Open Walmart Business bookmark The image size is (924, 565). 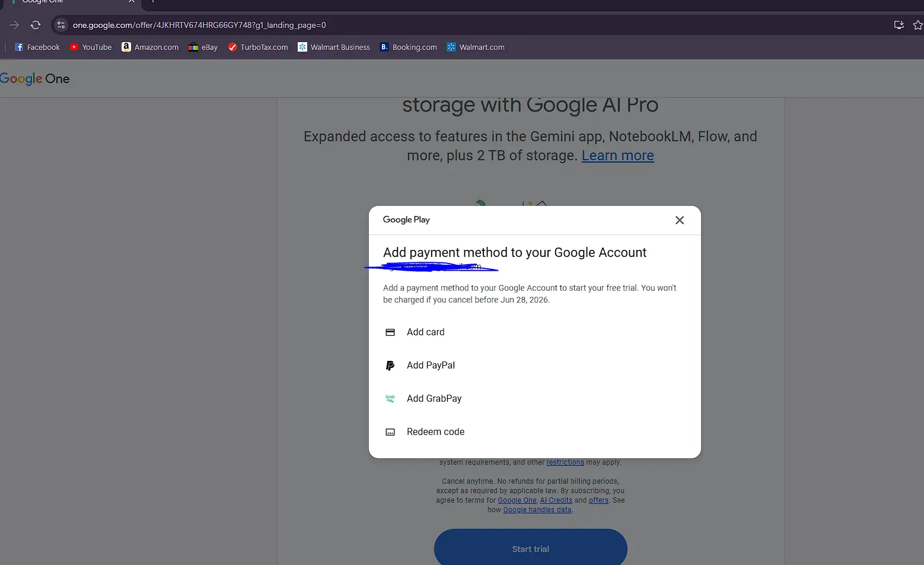point(334,47)
